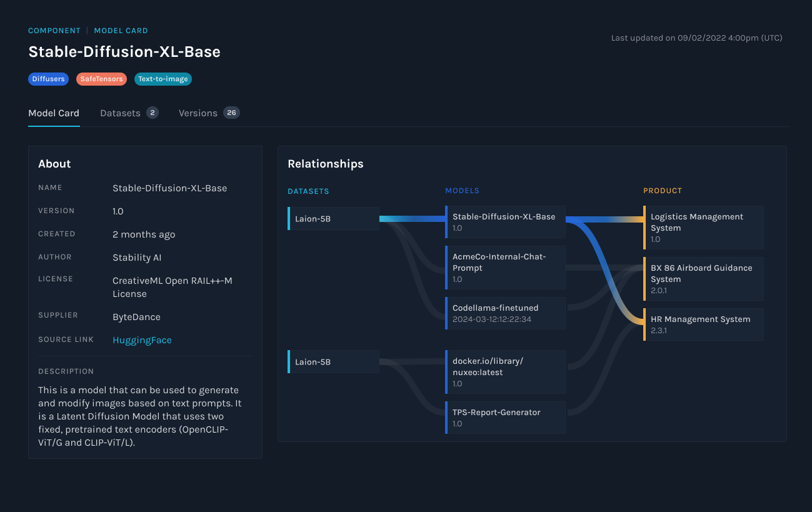Open the Versions tab

(x=198, y=113)
